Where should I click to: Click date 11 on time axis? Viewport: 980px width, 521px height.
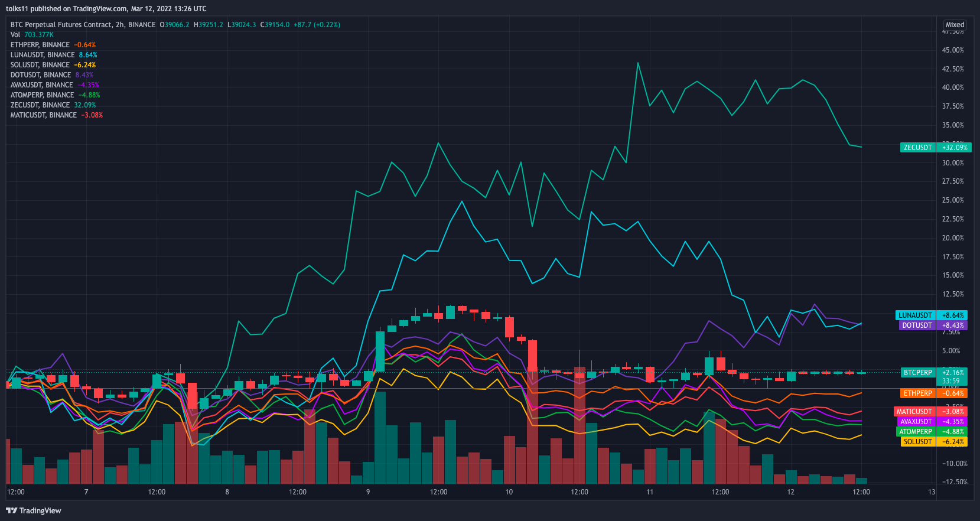[x=650, y=492]
